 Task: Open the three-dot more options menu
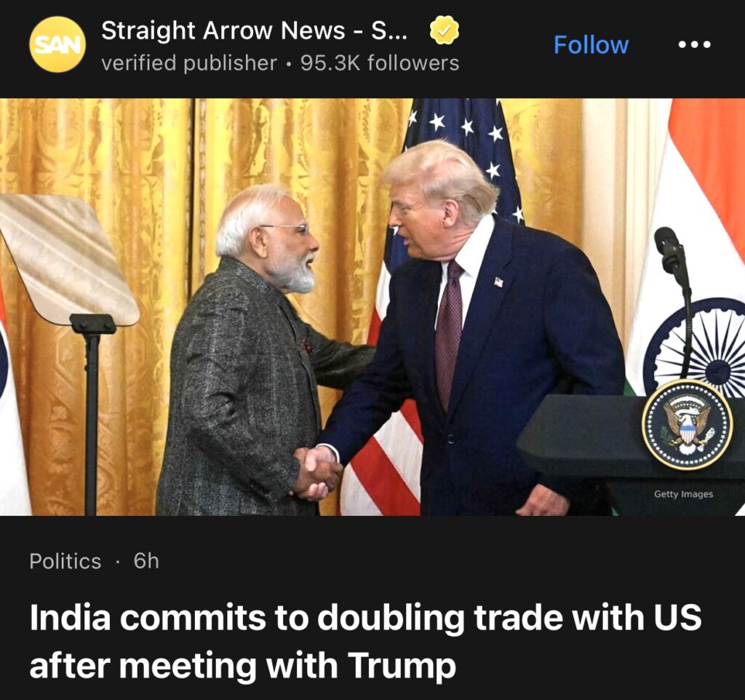click(694, 44)
